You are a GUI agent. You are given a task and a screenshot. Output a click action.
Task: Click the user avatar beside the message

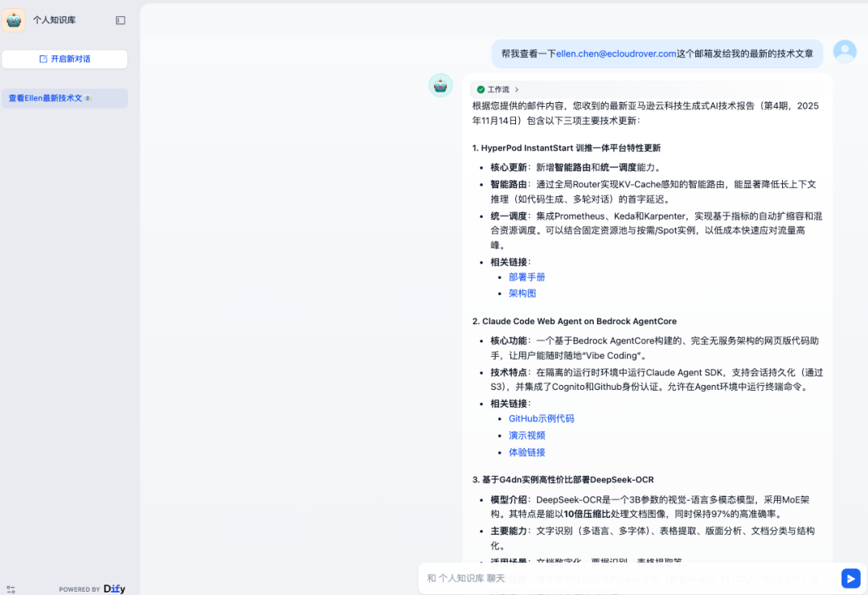click(x=845, y=52)
